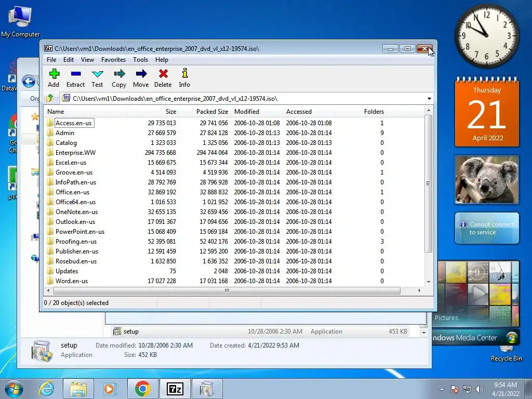Sort by the Name column header

[x=86, y=112]
